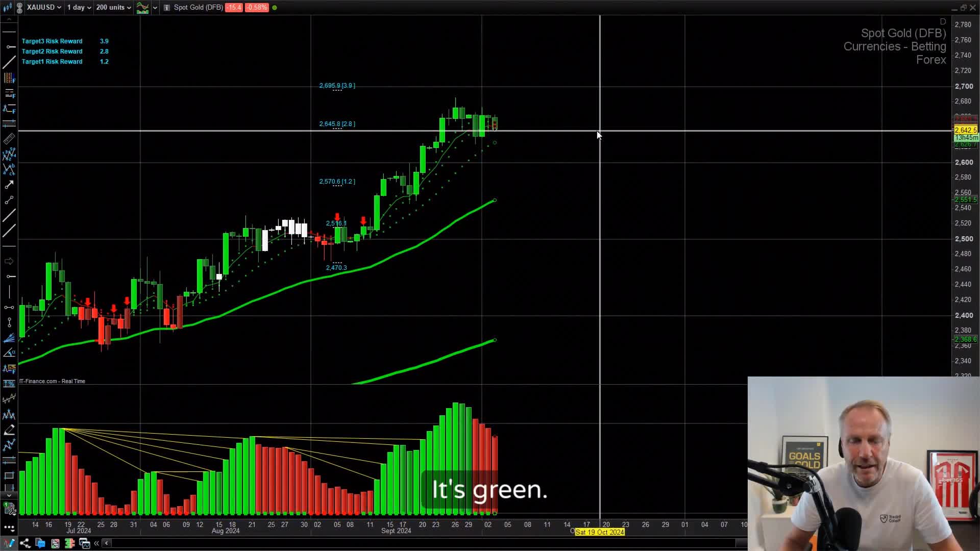The width and height of the screenshot is (980, 551).
Task: Open a new chart window icon
Action: 84,543
